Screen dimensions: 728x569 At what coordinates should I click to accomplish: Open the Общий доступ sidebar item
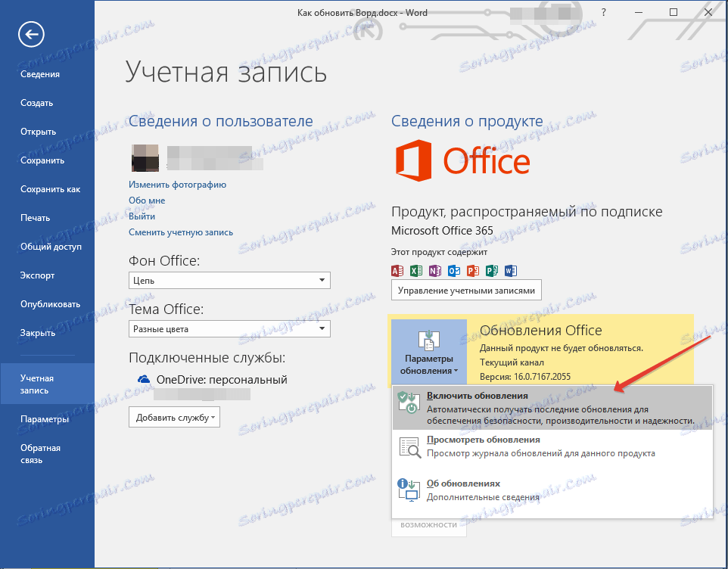(47, 247)
